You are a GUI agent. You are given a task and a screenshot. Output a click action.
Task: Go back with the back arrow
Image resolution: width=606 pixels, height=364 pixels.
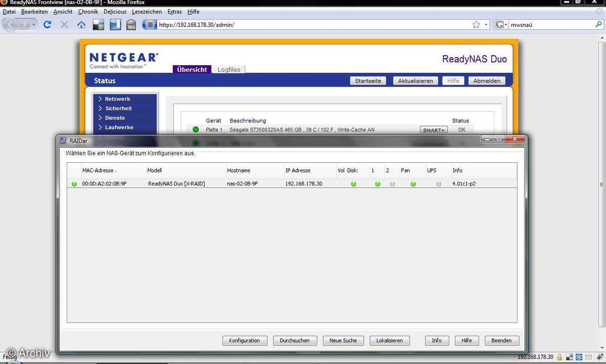[11, 25]
